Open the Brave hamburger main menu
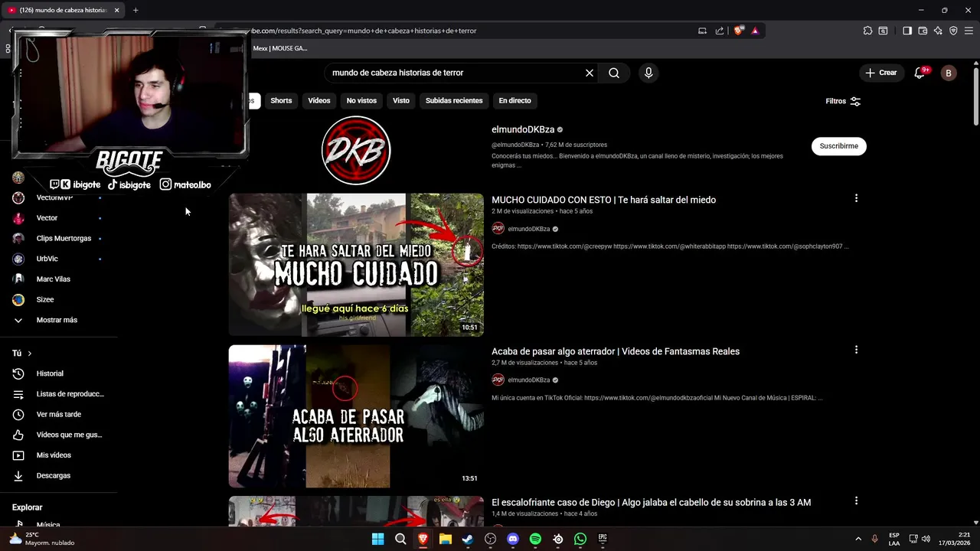The height and width of the screenshot is (551, 980). pyautogui.click(x=969, y=31)
